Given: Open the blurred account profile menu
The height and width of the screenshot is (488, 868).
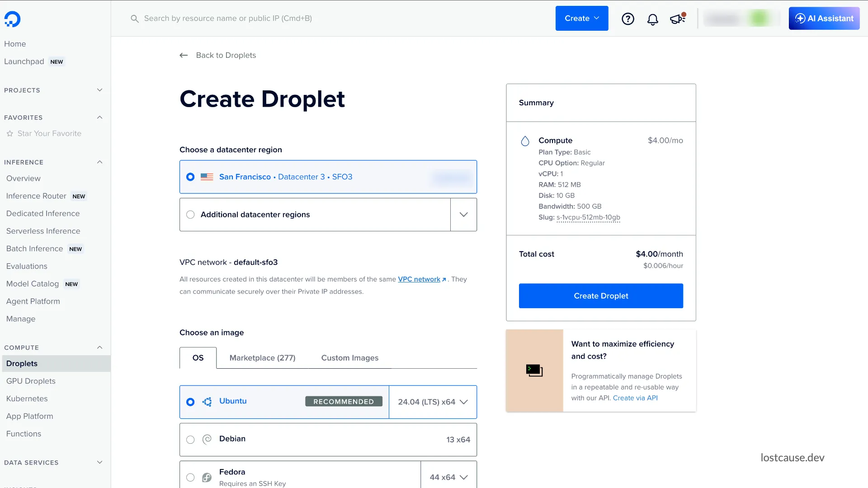Looking at the screenshot, I should pyautogui.click(x=741, y=19).
